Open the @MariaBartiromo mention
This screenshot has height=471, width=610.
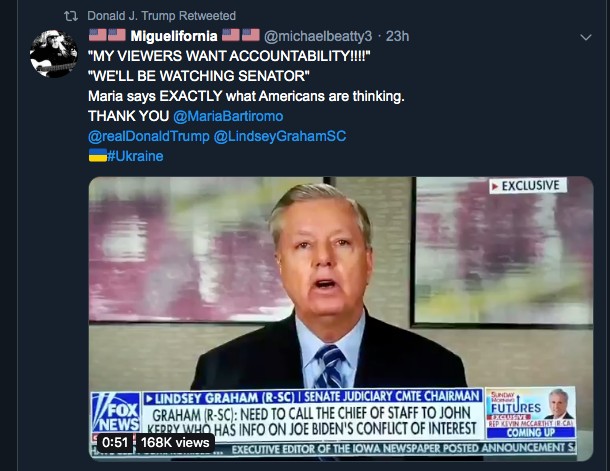pos(228,116)
